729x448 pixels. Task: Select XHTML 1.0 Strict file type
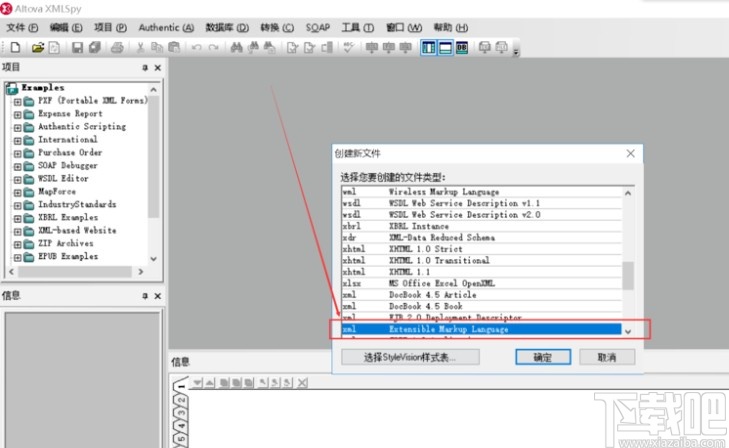481,249
